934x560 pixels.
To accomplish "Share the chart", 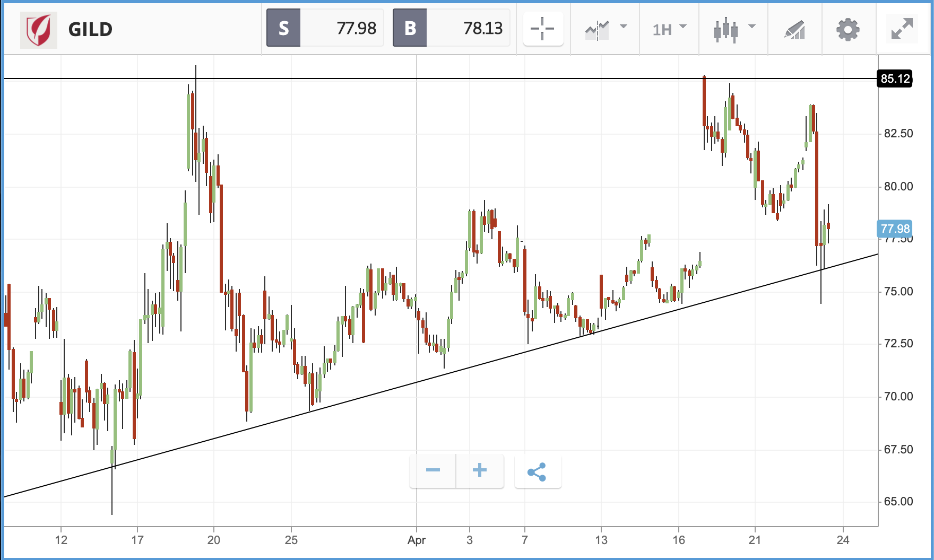I will (x=538, y=471).
